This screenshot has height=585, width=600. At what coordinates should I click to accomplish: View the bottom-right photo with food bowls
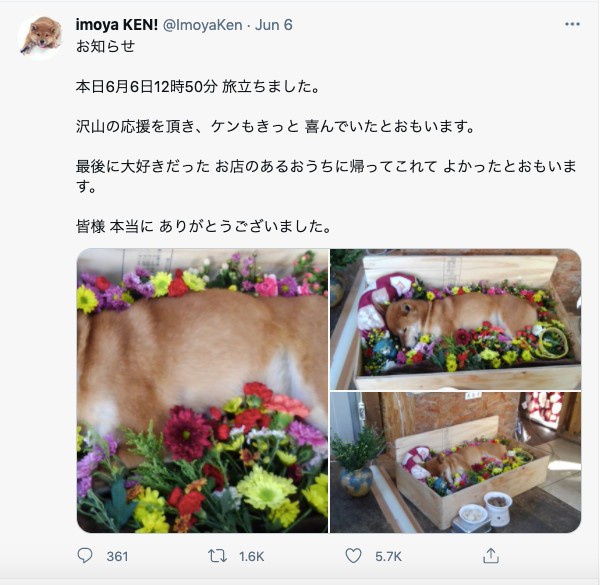tap(456, 463)
